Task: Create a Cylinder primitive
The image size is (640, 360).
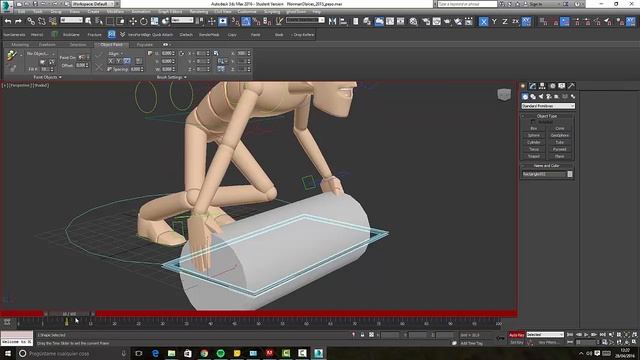Action: point(534,142)
